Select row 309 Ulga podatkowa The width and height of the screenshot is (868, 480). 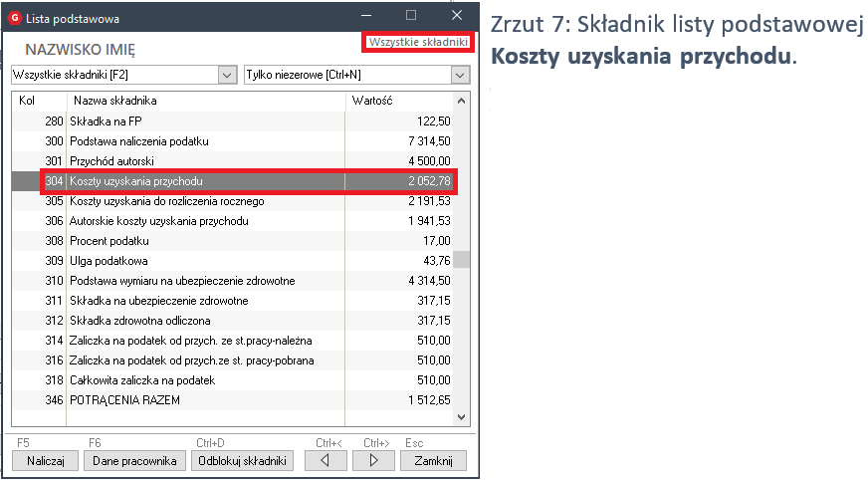(233, 261)
